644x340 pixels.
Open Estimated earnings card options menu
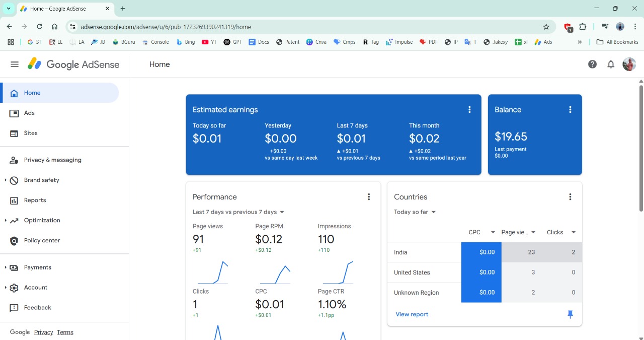pyautogui.click(x=469, y=110)
